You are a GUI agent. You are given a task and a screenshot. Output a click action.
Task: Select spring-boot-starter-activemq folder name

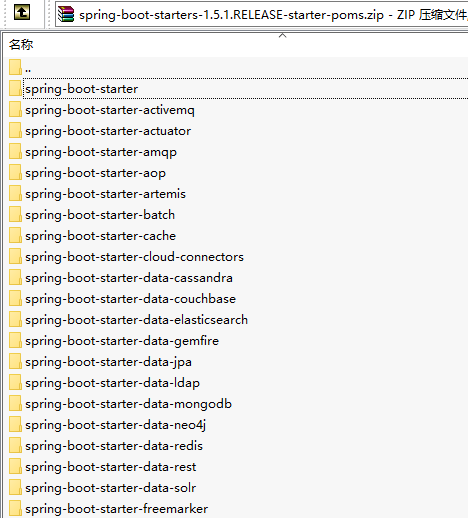(x=110, y=110)
